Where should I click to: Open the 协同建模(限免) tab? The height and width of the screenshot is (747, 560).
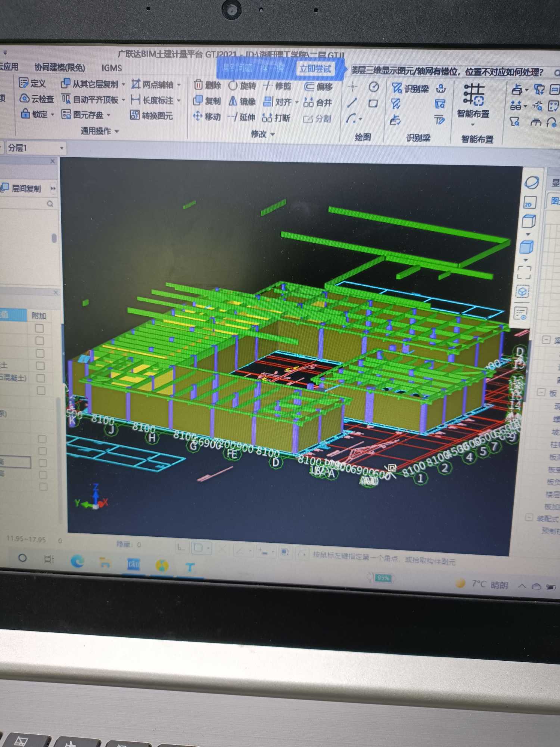[60, 67]
